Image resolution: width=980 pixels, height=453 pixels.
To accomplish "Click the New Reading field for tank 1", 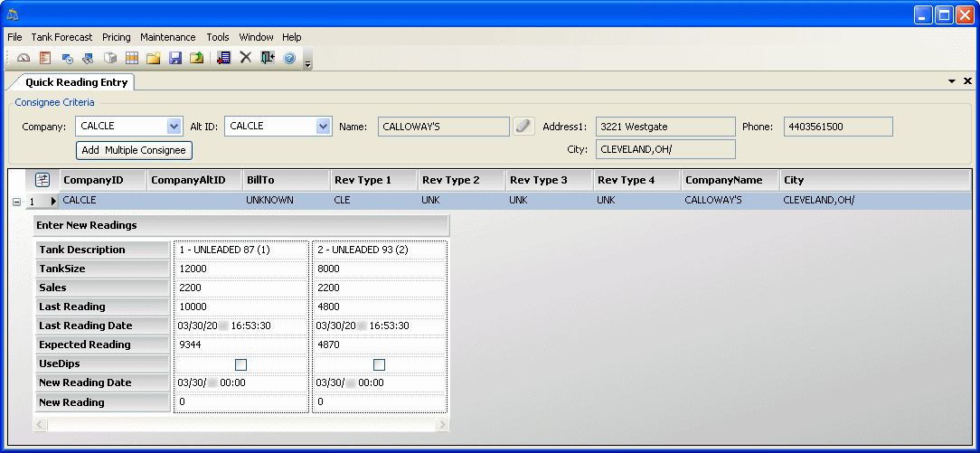I will (x=240, y=402).
